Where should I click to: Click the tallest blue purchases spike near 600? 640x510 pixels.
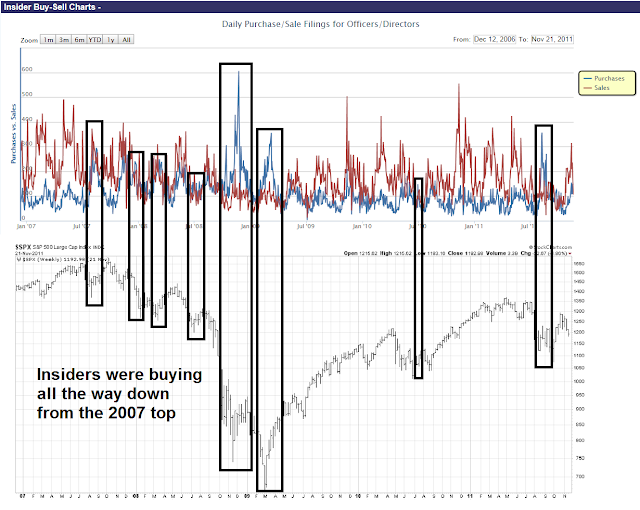(x=238, y=73)
